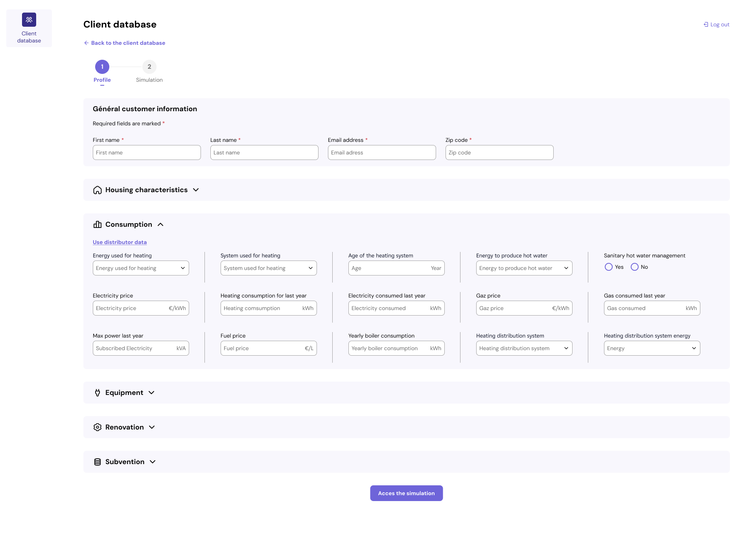Viewport: 755px width, 560px height.
Task: Focus the Electricity consumed field
Action: pyautogui.click(x=396, y=308)
